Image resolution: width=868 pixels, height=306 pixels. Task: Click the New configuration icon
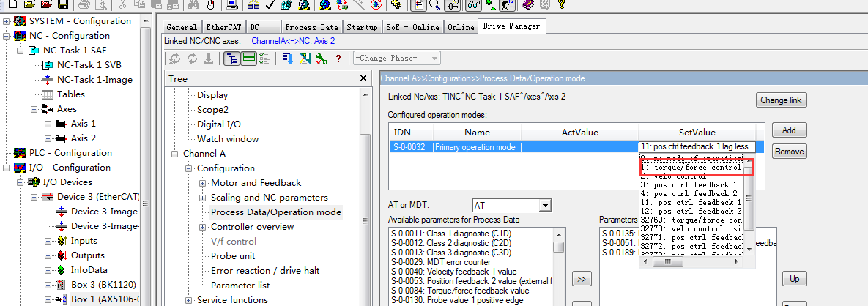coord(12,5)
